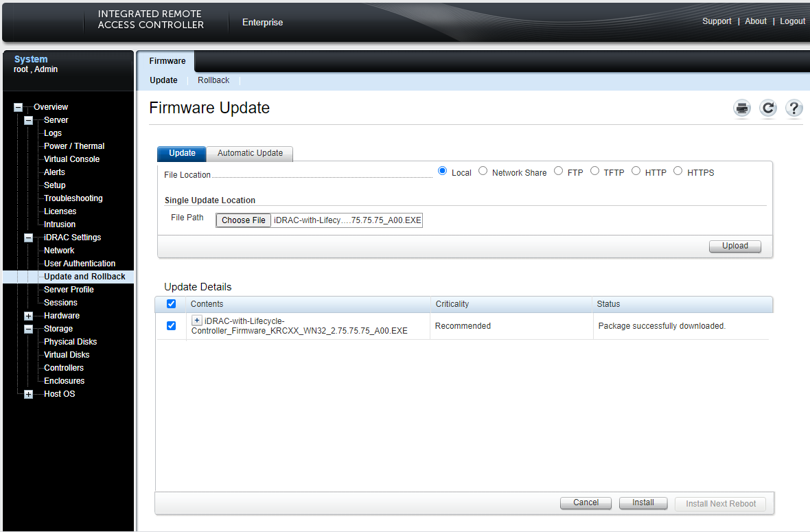Collapse the Storage tree node

28,329
